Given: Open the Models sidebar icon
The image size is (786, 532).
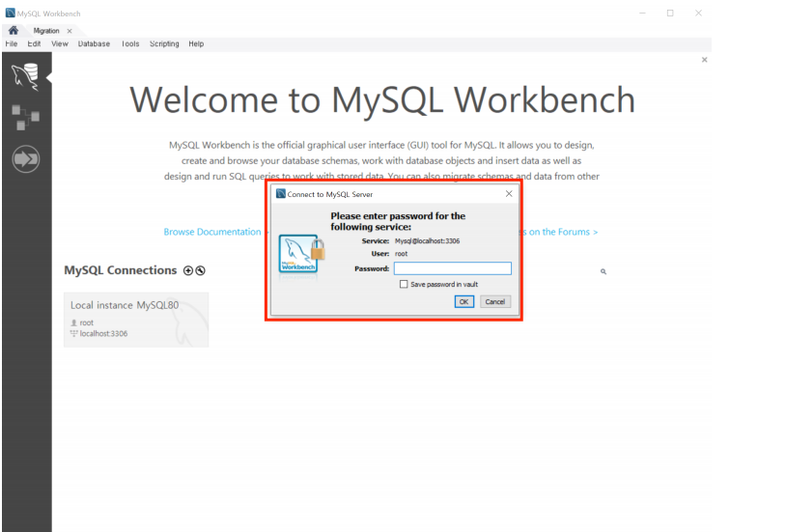Looking at the screenshot, I should 25,118.
